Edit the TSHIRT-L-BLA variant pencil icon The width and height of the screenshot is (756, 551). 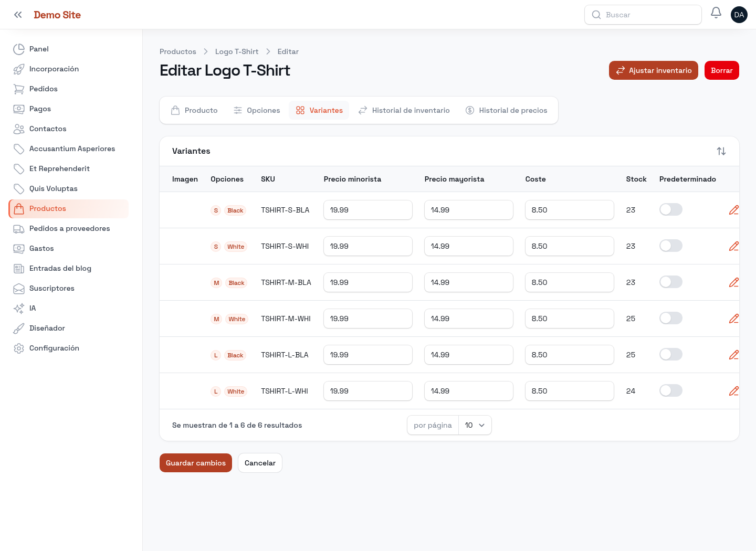click(734, 355)
